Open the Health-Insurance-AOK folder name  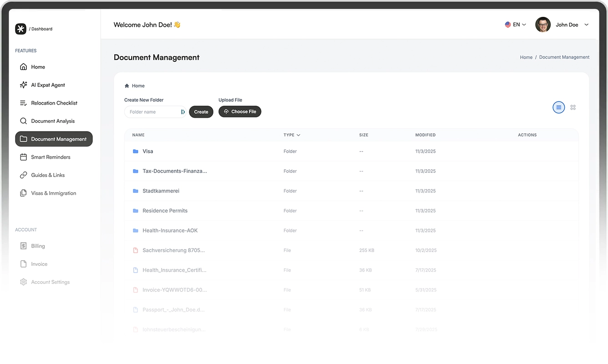pyautogui.click(x=170, y=231)
